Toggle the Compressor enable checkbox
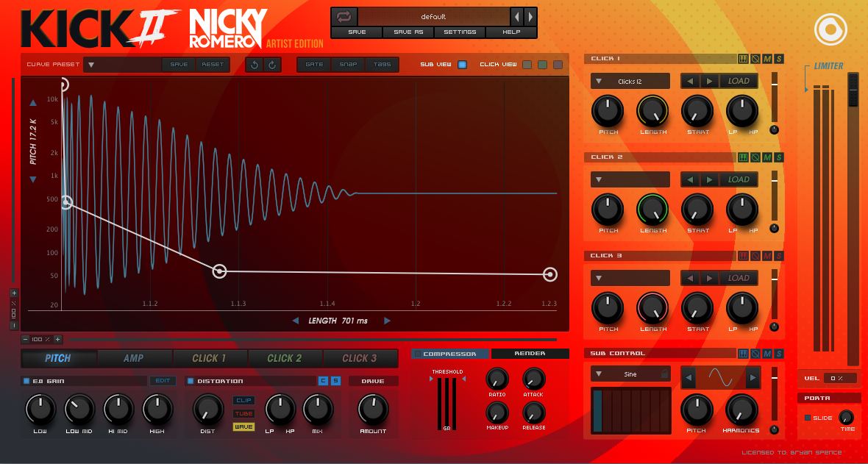The width and height of the screenshot is (868, 464). coord(418,354)
